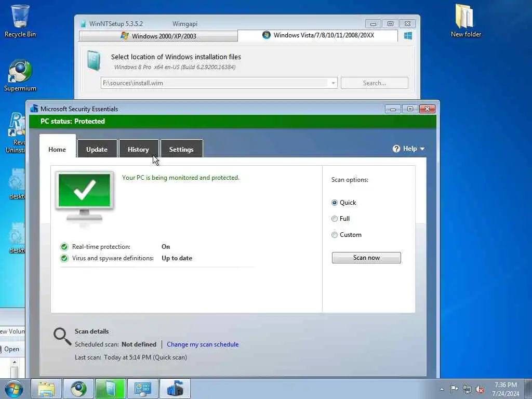The image size is (532, 399).
Task: Click the scan details magnifier icon
Action: pos(62,336)
